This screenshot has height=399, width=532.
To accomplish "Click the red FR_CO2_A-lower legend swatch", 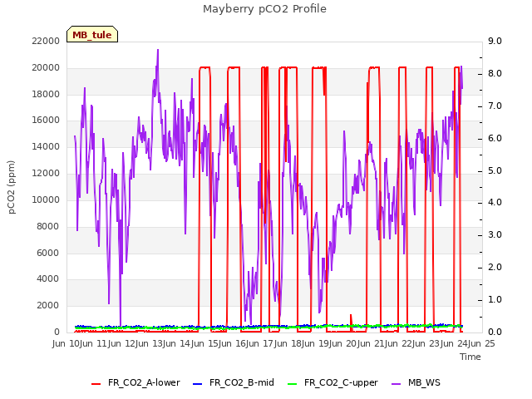I will [96, 384].
